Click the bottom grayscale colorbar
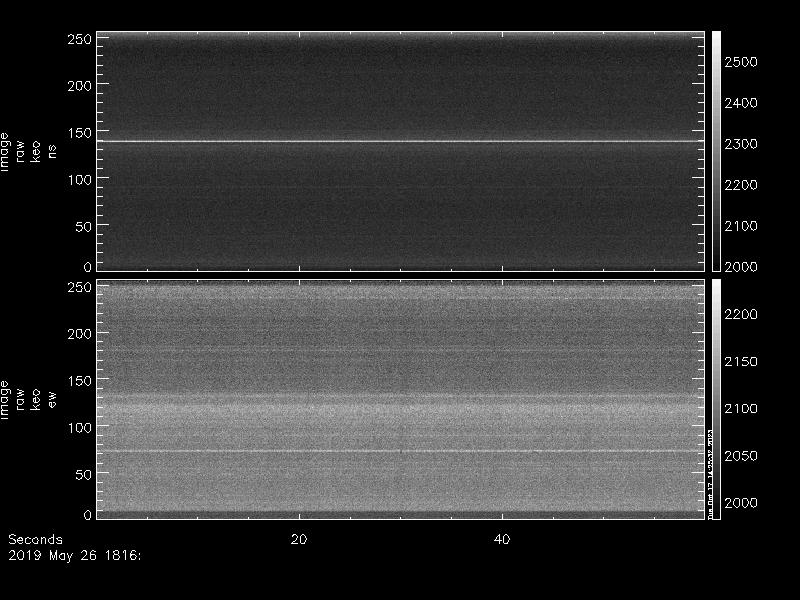 [x=716, y=399]
